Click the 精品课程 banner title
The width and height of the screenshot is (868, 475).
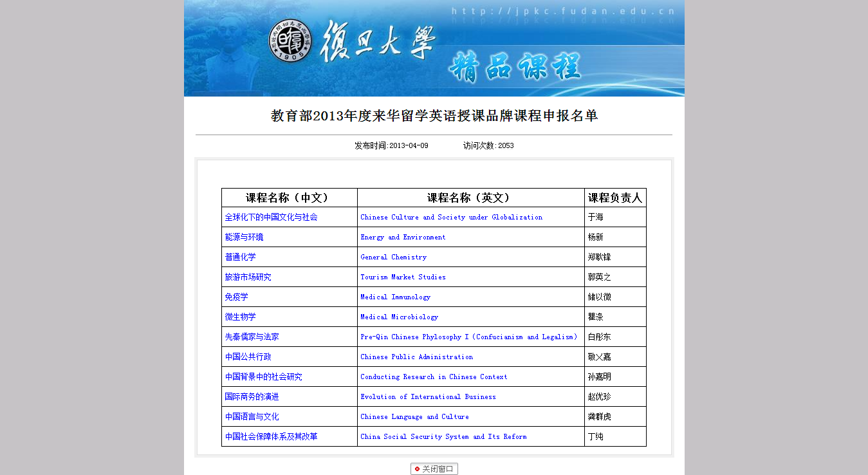point(515,68)
